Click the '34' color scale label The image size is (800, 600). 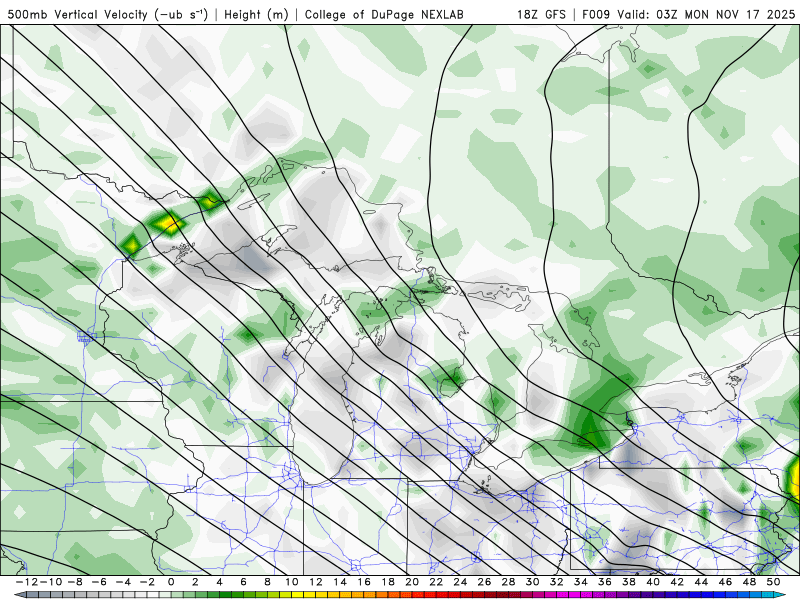[581, 582]
